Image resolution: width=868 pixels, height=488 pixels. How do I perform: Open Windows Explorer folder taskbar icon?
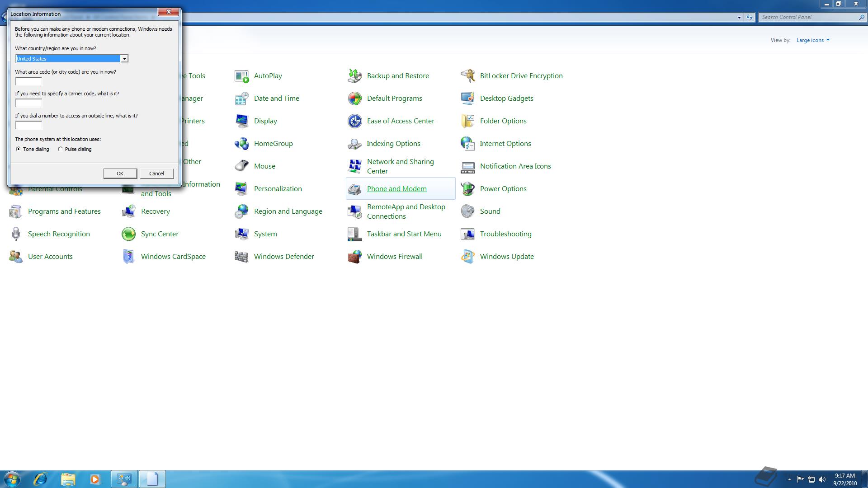(x=68, y=479)
